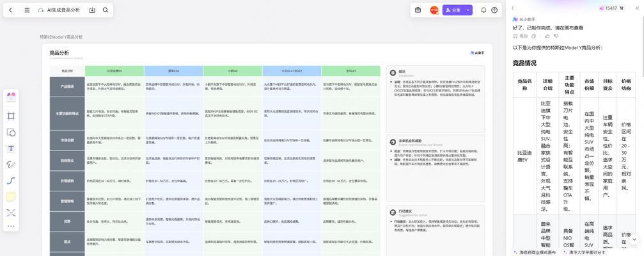Expand the share button dropdown arrow
Screen dimensions: 644x256
pyautogui.click(x=467, y=10)
